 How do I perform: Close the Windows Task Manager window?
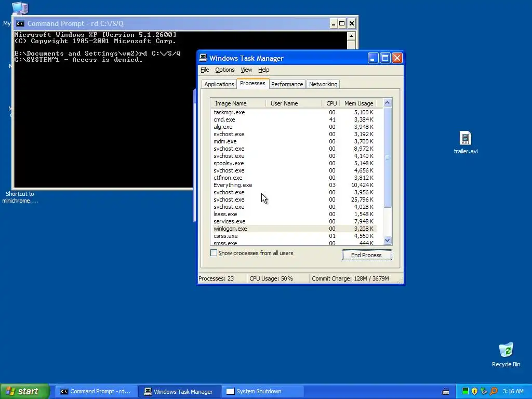(397, 58)
